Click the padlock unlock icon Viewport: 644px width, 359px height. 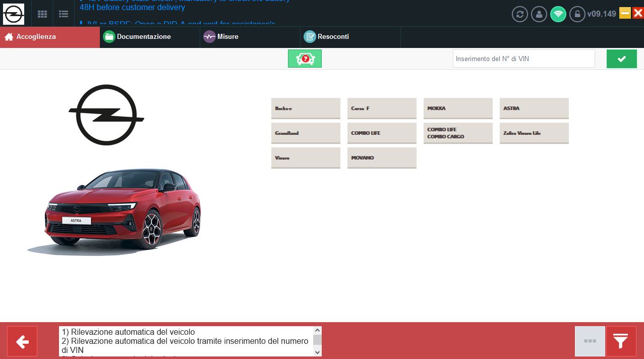(577, 14)
